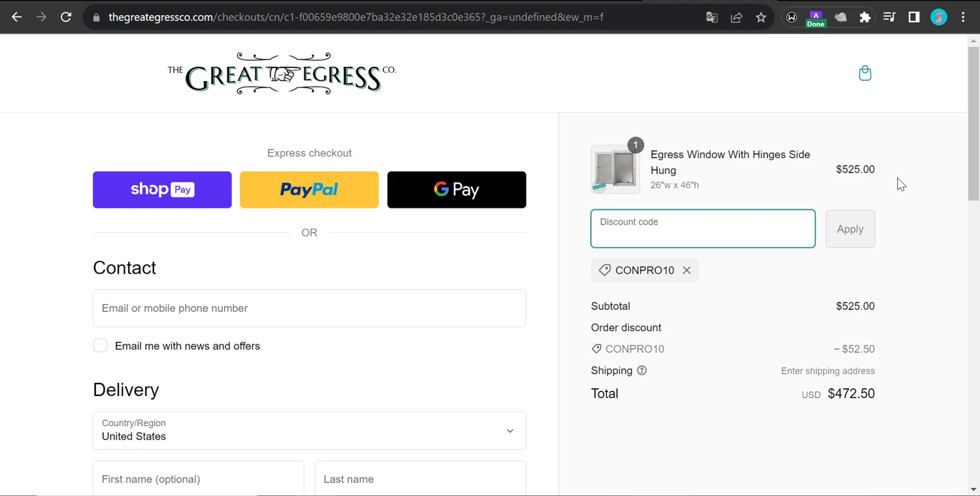This screenshot has width=980, height=496.
Task: Focus the Email or mobile phone field
Action: [310, 308]
